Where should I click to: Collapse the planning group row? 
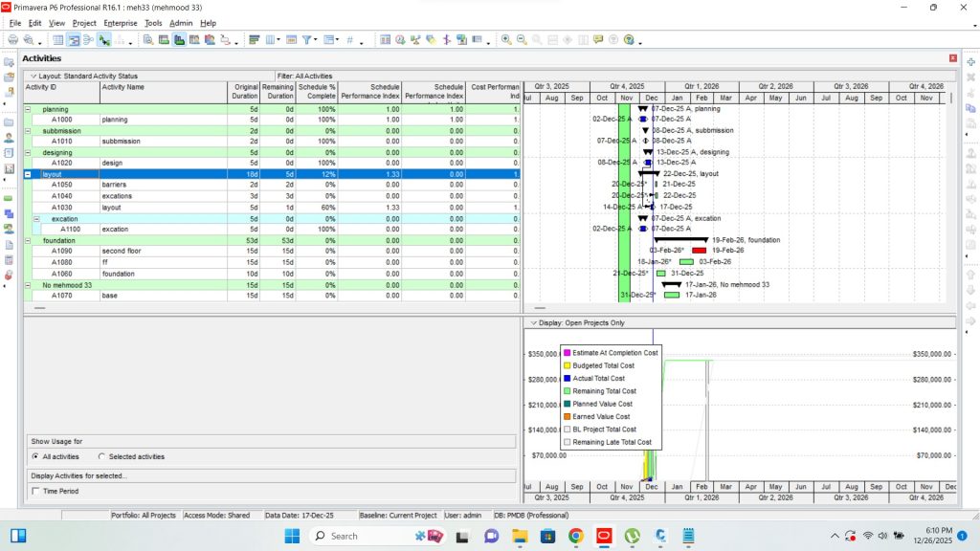click(28, 109)
